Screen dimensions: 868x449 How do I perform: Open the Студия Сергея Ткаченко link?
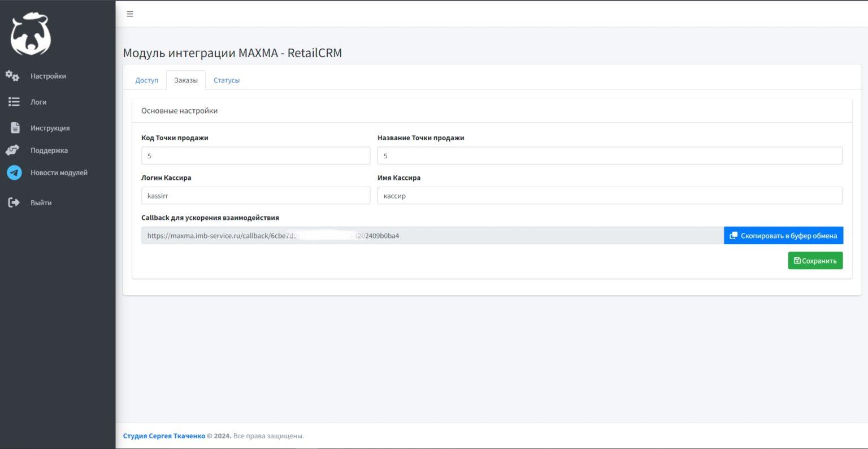pyautogui.click(x=164, y=436)
